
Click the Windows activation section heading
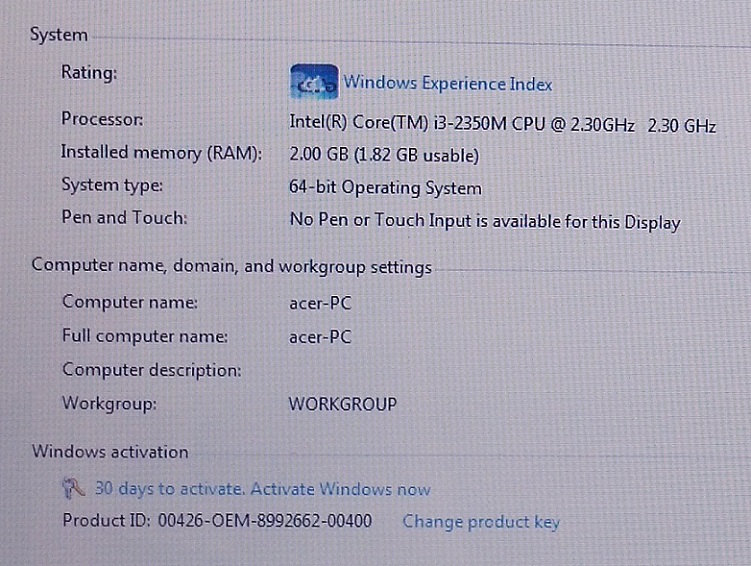(x=110, y=452)
